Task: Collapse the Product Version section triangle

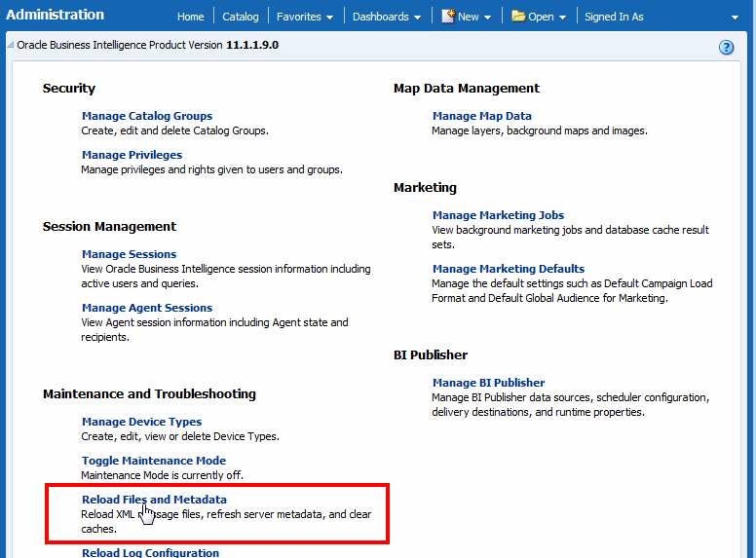Action: coord(10,45)
